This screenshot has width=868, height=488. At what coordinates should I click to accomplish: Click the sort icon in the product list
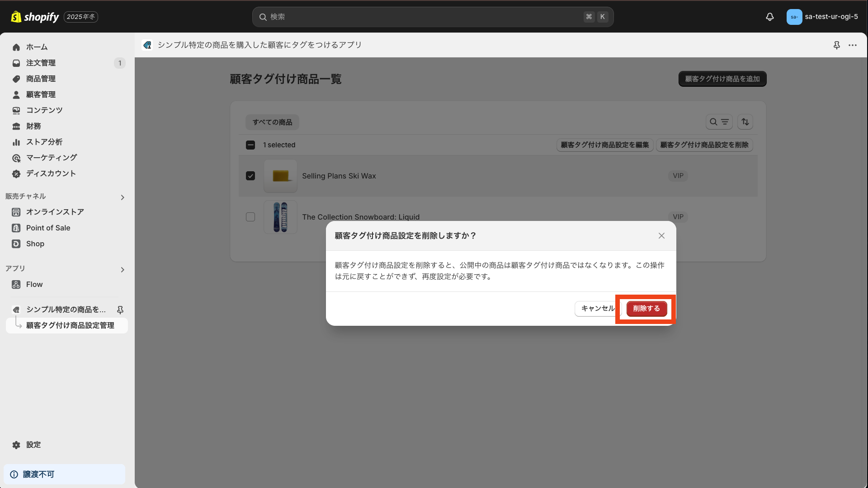pyautogui.click(x=745, y=122)
